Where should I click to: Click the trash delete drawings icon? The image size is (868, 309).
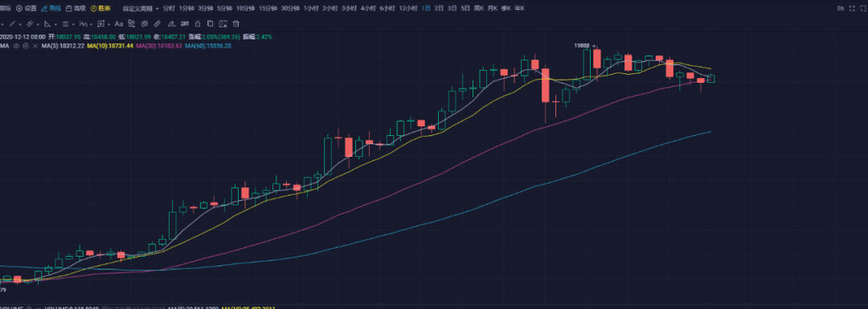[235, 24]
